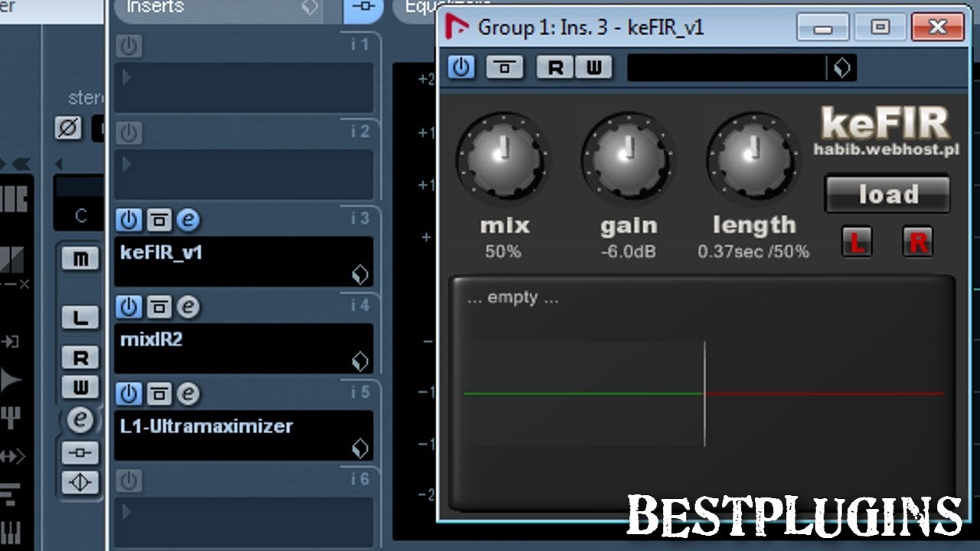Screen dimensions: 980x551
Task: Toggle power of empty insert slot i1
Action: pos(129,47)
